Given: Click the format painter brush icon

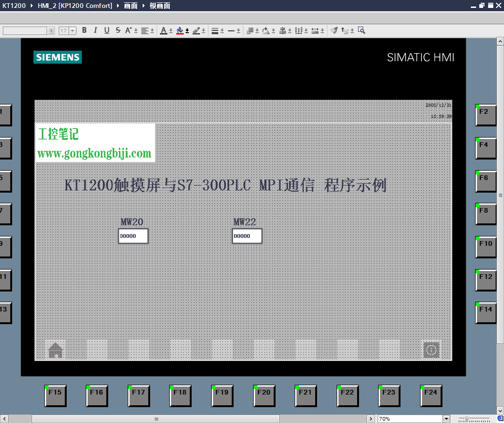Looking at the screenshot, I should pos(334,30).
